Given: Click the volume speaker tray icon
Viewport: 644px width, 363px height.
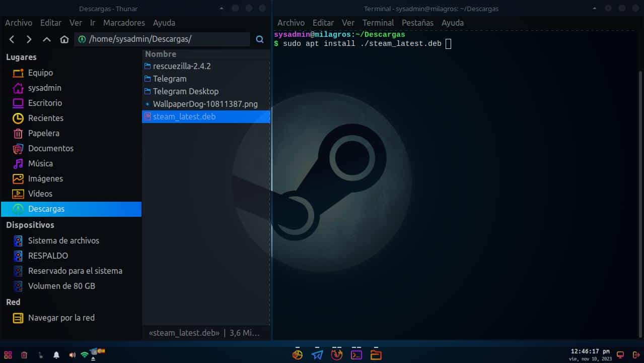Looking at the screenshot, I should point(72,355).
